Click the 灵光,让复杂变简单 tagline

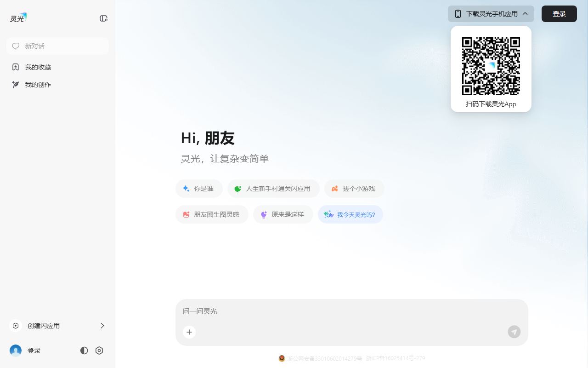click(x=225, y=159)
